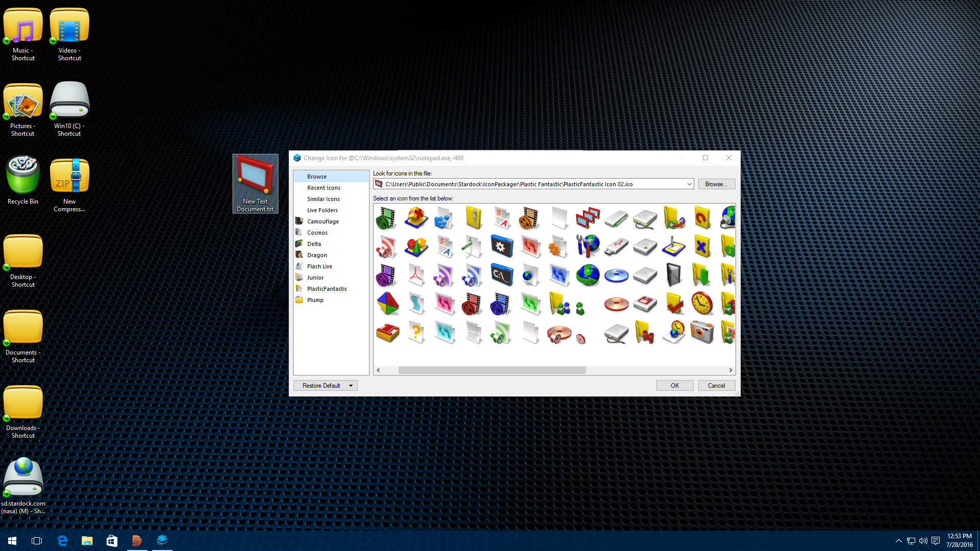This screenshot has width=980, height=551.
Task: Select the wrench and hammer tools icon
Action: coord(588,246)
